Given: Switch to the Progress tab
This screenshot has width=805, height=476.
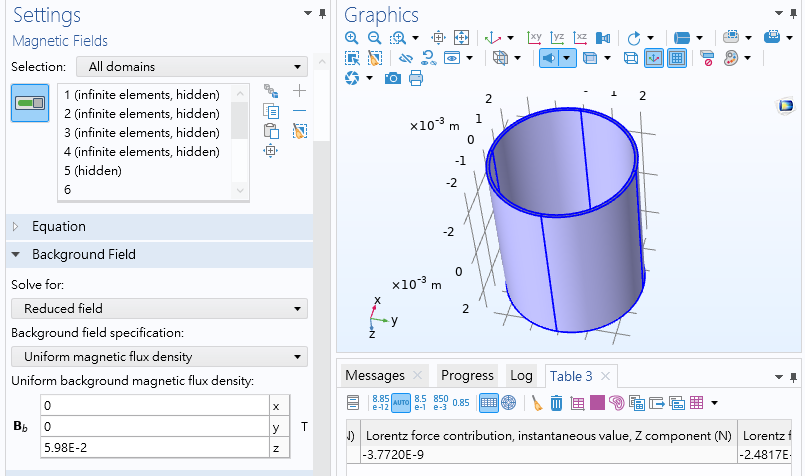Looking at the screenshot, I should click(x=467, y=376).
